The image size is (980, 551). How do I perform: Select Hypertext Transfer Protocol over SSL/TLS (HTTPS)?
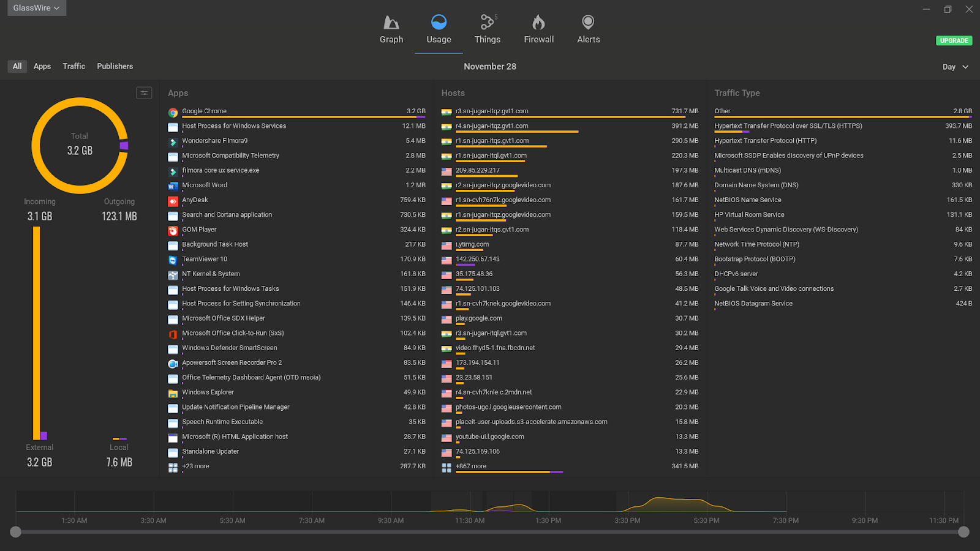[843, 126]
